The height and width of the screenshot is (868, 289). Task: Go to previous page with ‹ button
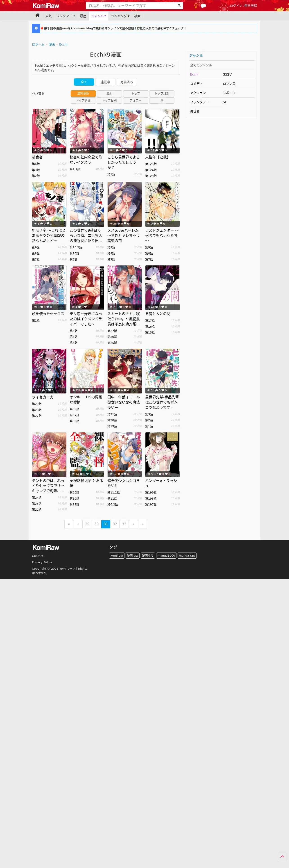point(78,524)
